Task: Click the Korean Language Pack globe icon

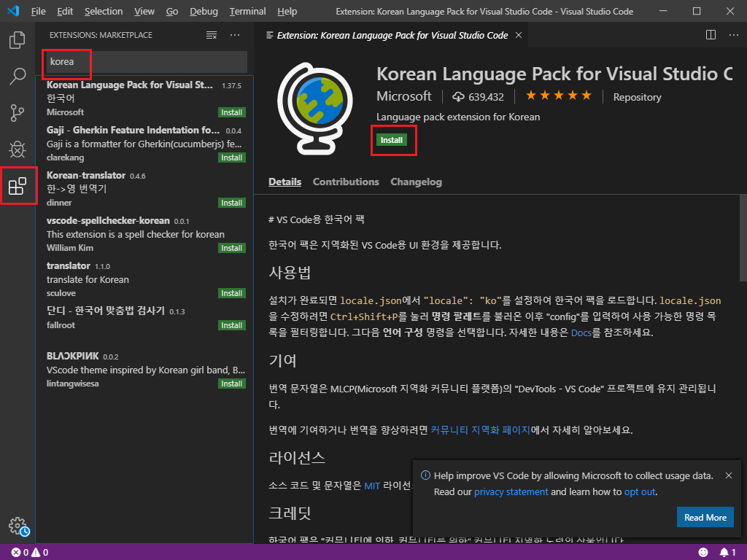Action: (315, 109)
